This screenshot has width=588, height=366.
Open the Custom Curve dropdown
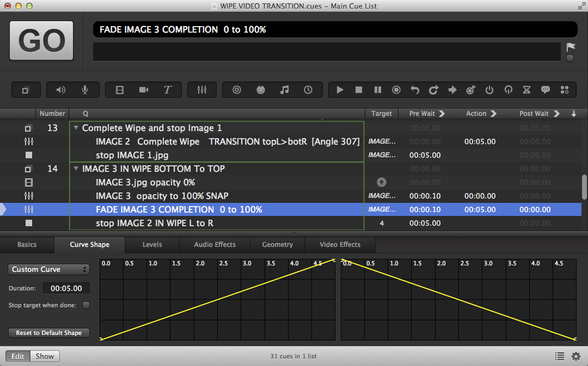[49, 269]
